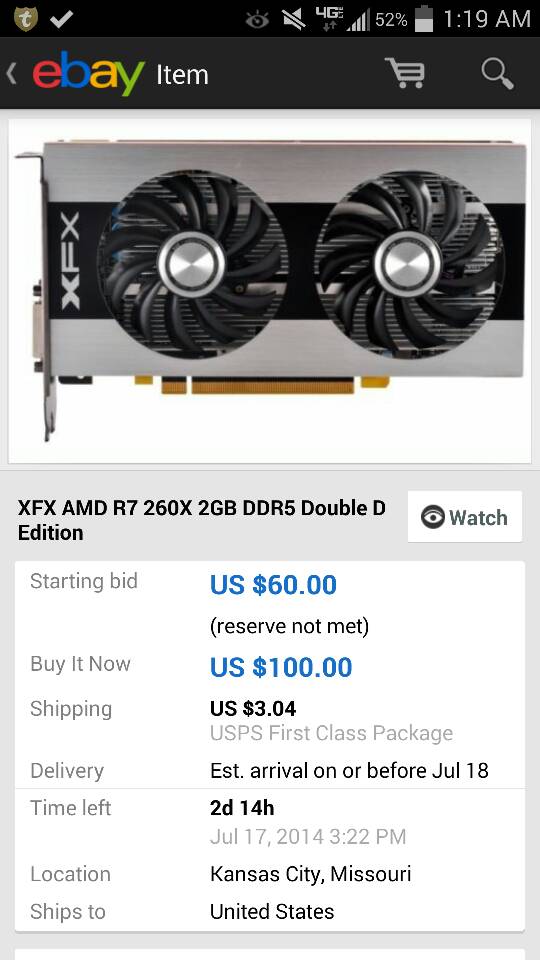This screenshot has height=960, width=540.
Task: Select the US $60.00 starting bid
Action: point(273,585)
